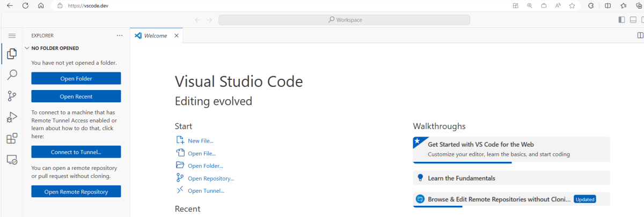Image resolution: width=644 pixels, height=217 pixels.
Task: Add this page to favorites star
Action: [572, 5]
